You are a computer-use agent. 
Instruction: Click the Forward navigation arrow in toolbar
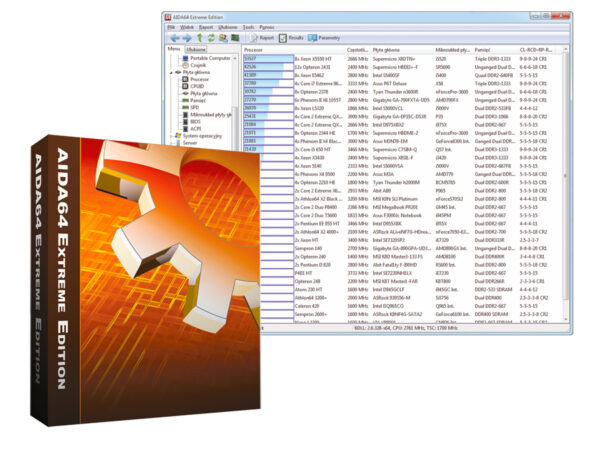tap(185, 37)
